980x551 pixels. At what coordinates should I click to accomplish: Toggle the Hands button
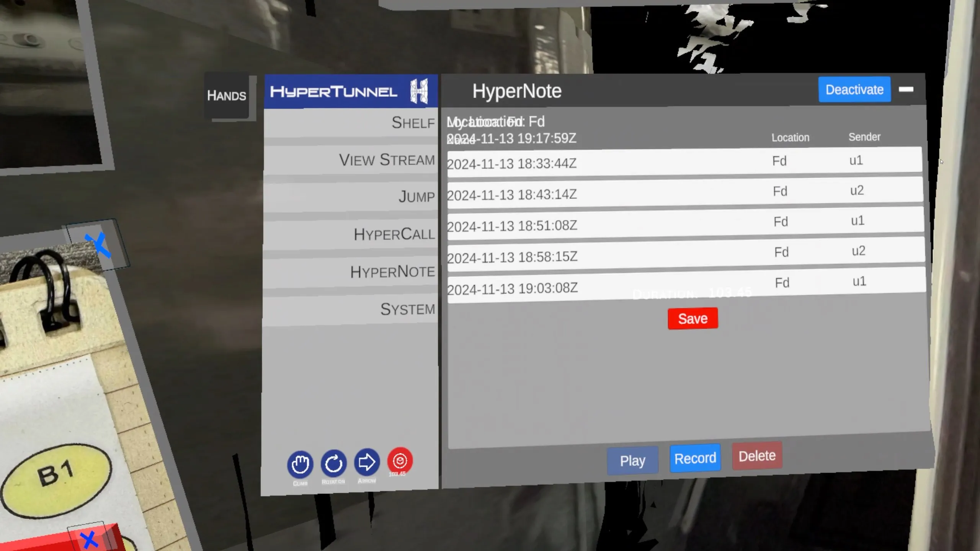[227, 96]
